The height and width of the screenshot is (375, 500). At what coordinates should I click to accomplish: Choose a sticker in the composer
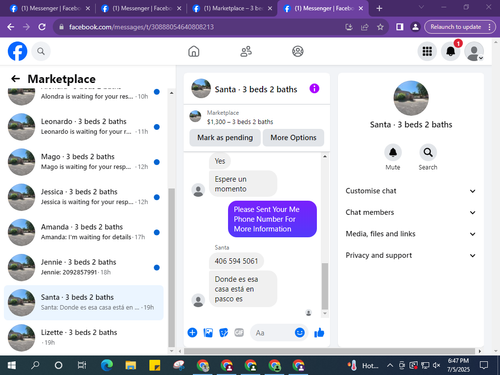[223, 332]
